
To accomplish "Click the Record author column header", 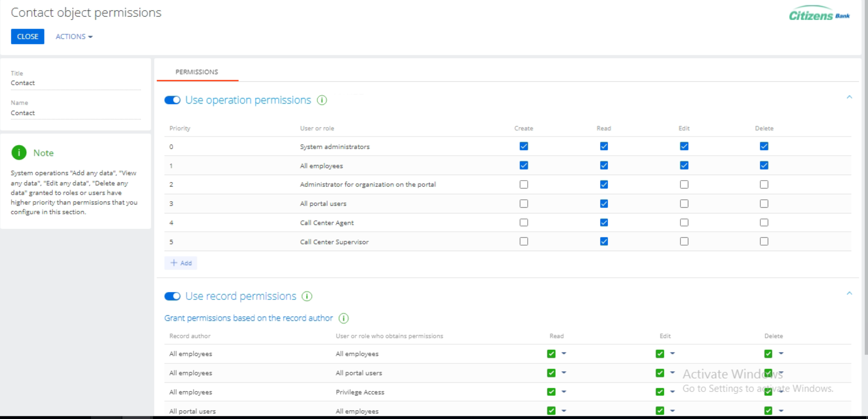I will click(x=190, y=336).
